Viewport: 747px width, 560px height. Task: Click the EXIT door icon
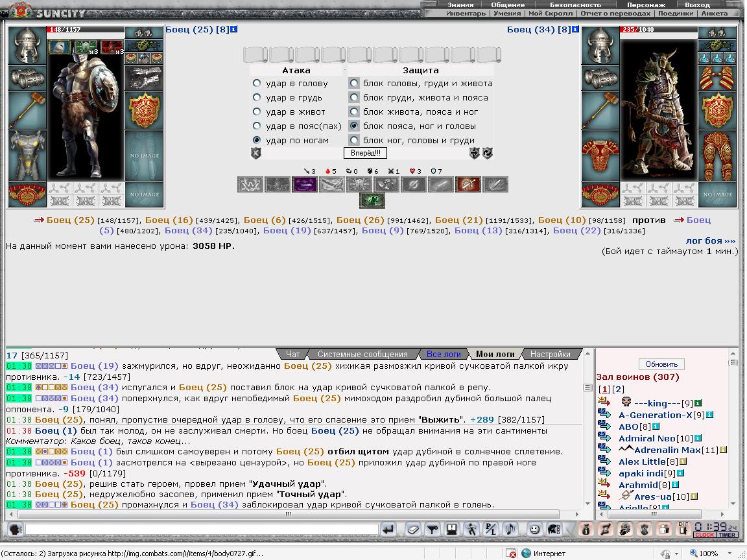click(683, 529)
